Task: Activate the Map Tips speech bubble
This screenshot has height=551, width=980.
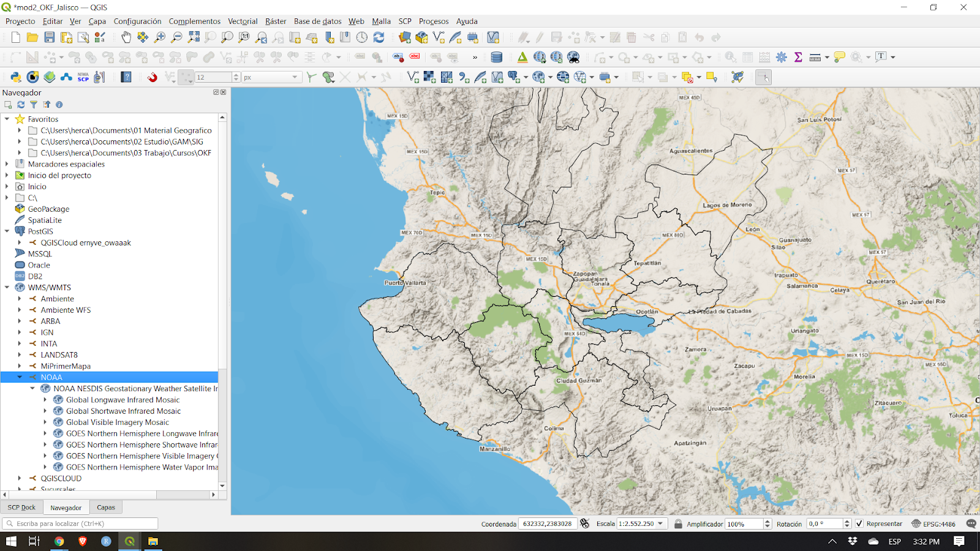Action: 840,57
